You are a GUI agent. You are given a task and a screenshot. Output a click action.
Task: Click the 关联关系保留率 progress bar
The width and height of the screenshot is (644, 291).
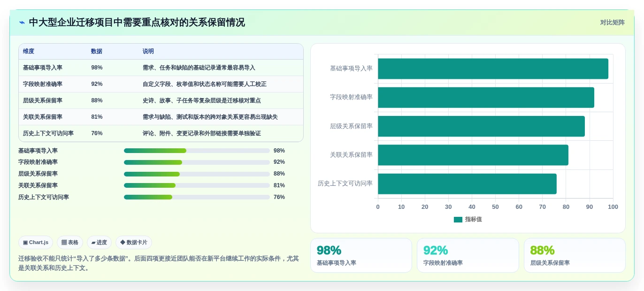click(197, 185)
